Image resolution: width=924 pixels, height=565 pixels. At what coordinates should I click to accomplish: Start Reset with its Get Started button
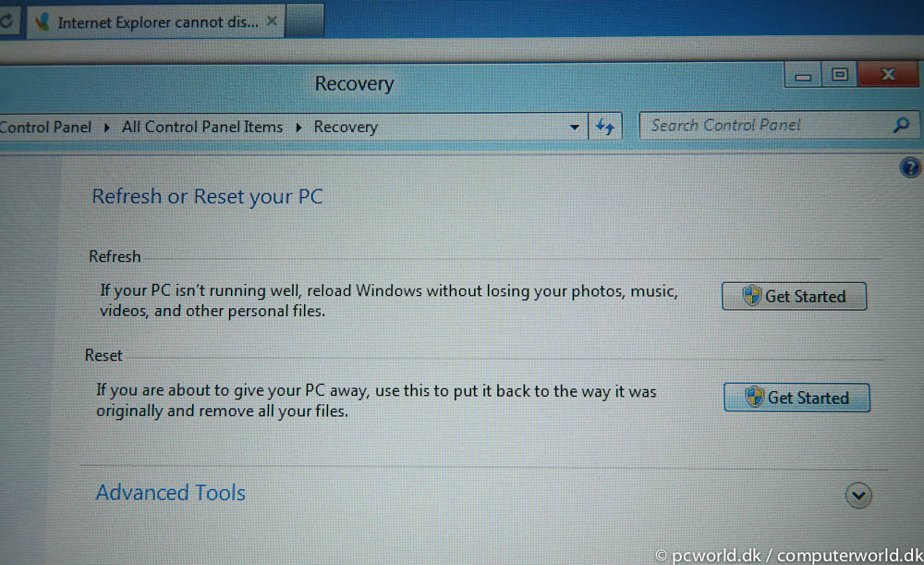coord(796,397)
